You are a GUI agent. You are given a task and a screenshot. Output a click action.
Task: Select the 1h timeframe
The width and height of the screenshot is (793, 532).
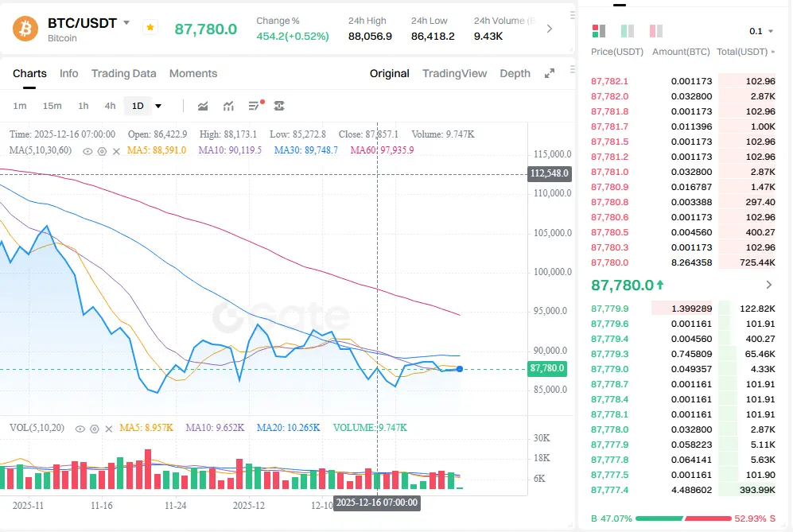click(84, 106)
